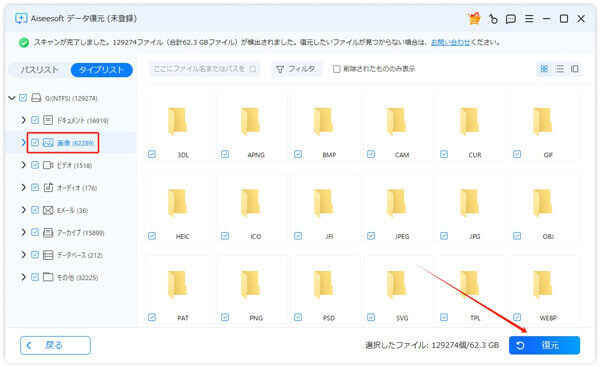Select オーディオ (176) category
600x367 pixels.
[x=77, y=188]
